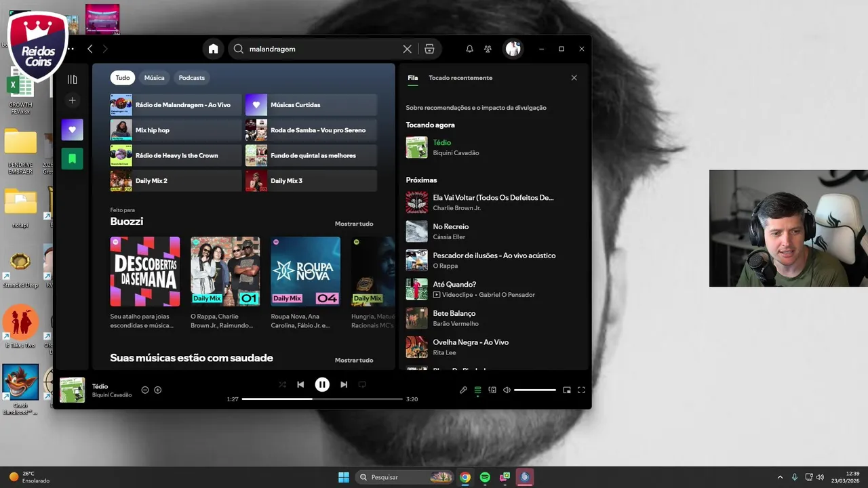Open Friend Activity icon
The height and width of the screenshot is (488, 868).
click(x=488, y=49)
